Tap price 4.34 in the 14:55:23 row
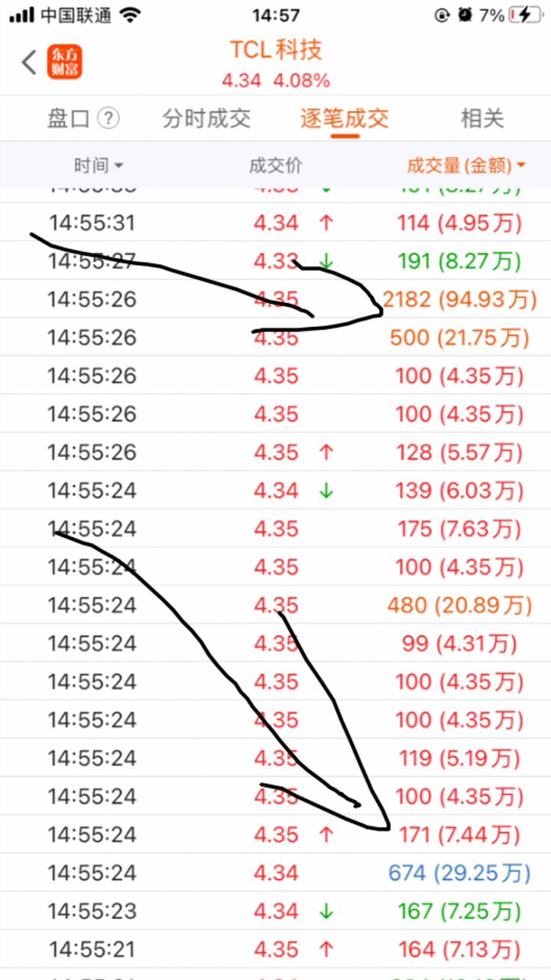Viewport: 551px width, 980px height. [276, 910]
